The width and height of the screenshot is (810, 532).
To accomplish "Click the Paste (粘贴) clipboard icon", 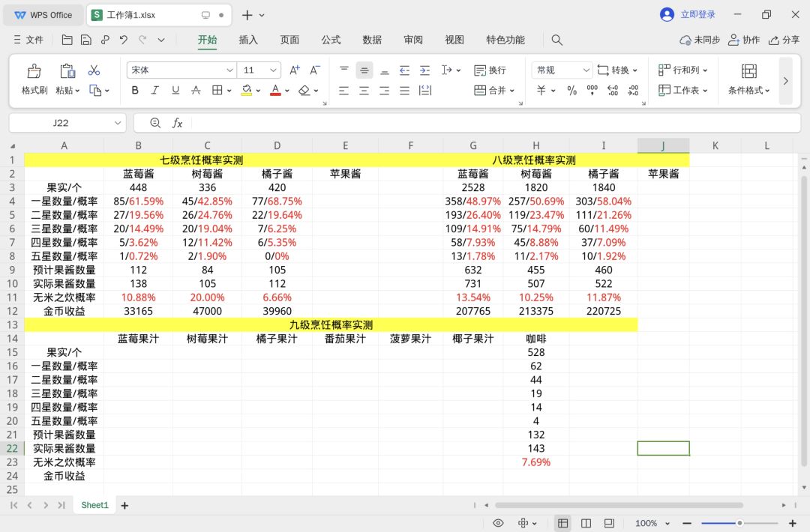I will (67, 70).
